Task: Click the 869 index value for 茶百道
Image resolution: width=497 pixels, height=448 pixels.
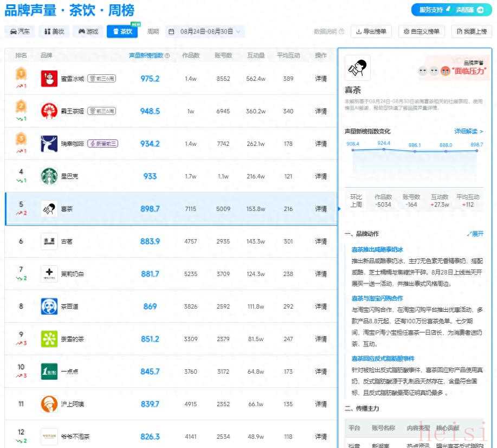Action: 150,306
